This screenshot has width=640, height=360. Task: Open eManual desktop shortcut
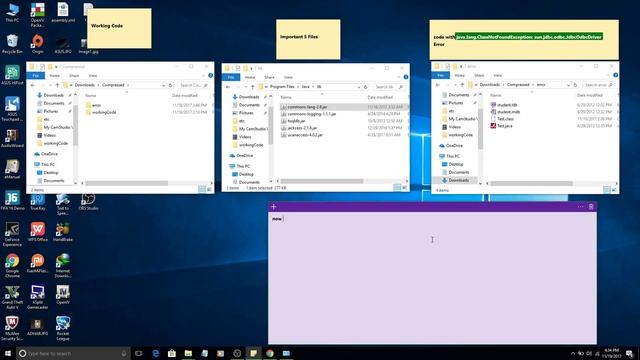(12, 169)
